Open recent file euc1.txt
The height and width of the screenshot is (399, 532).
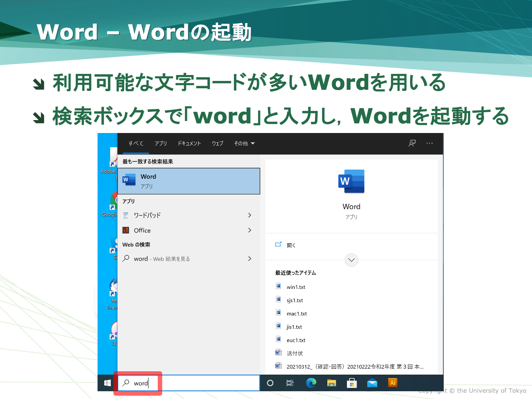point(296,340)
